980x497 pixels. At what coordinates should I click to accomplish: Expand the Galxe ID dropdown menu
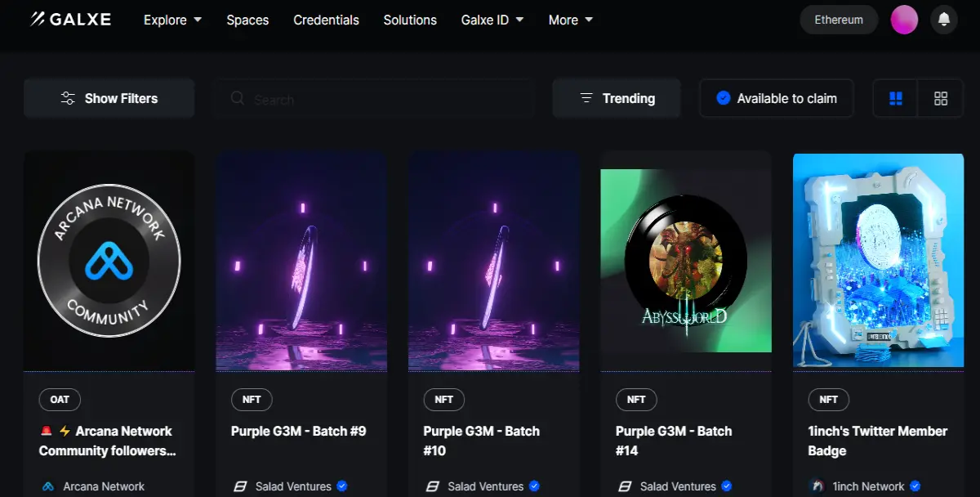pos(492,20)
